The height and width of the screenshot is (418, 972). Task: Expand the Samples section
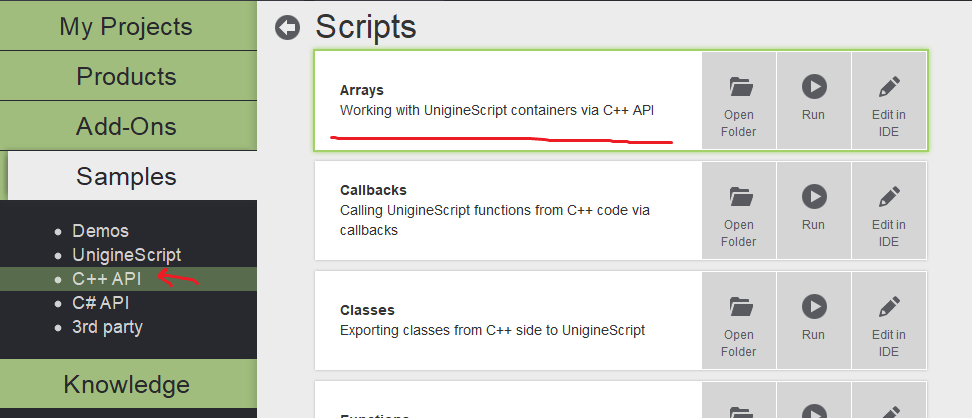click(x=127, y=177)
